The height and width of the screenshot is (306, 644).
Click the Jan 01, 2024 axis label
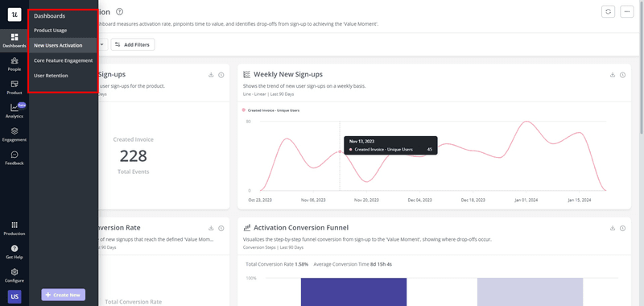(x=526, y=200)
